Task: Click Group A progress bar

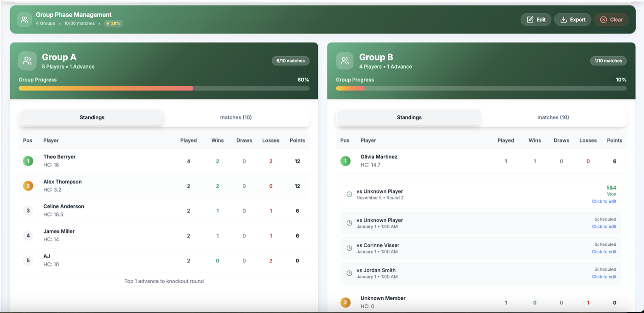Action: (x=164, y=88)
